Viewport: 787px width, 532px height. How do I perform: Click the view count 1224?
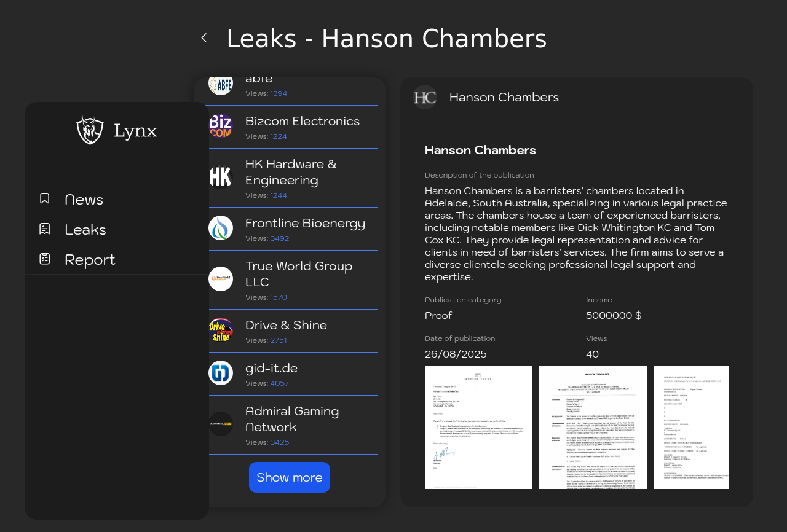click(279, 136)
